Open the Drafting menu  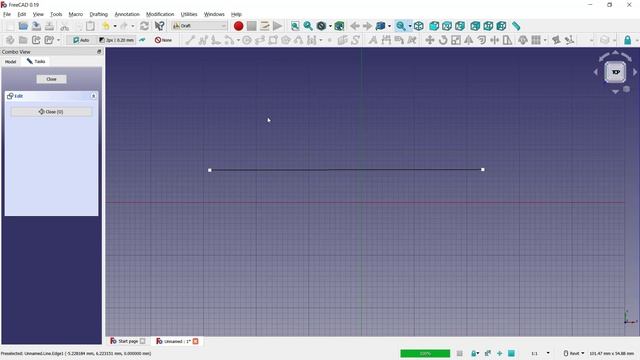pyautogui.click(x=98, y=14)
